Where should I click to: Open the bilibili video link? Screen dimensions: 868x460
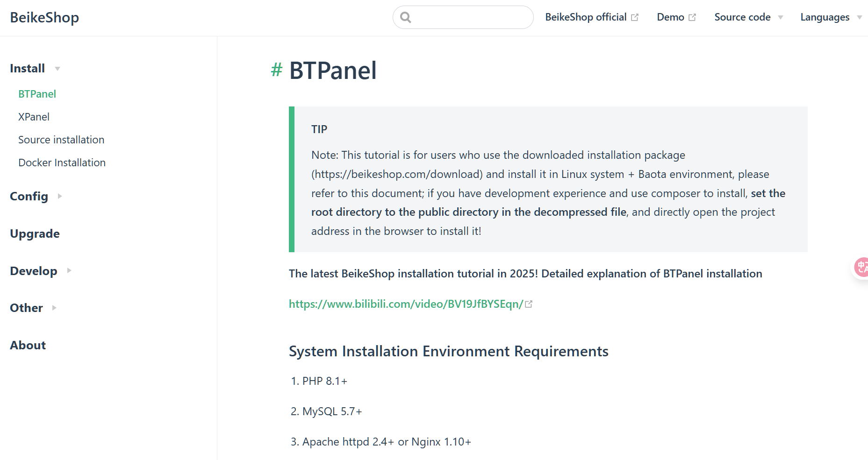[x=406, y=304]
